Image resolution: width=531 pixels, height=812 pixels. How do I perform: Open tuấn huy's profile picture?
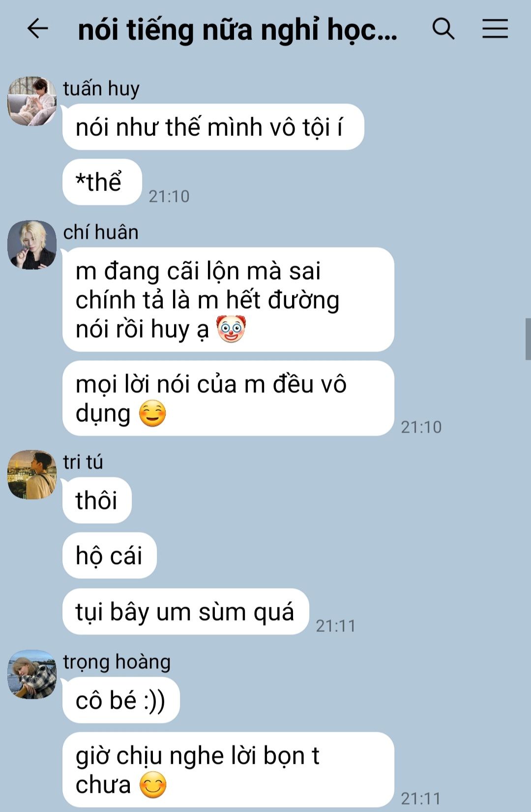coord(32,101)
